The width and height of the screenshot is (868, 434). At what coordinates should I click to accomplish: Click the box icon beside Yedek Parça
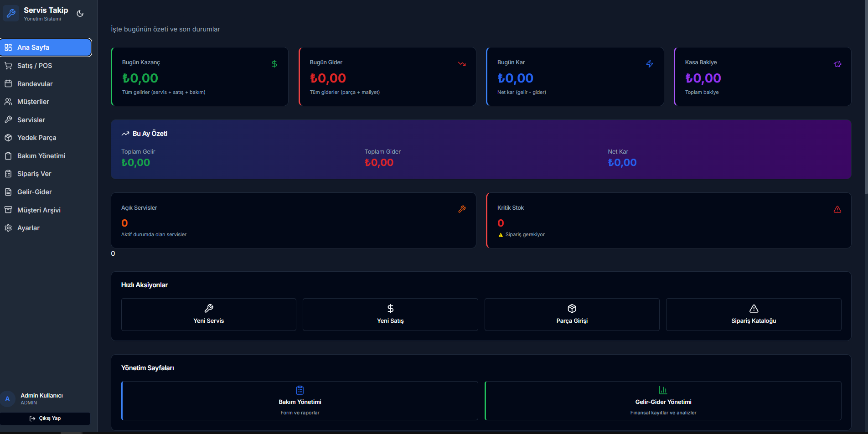(8, 138)
